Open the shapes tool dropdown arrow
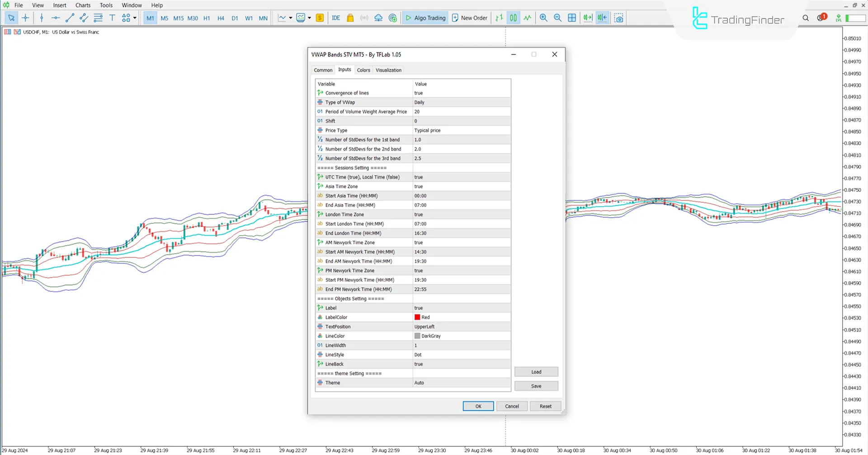This screenshot has width=868, height=455. pyautogui.click(x=135, y=18)
